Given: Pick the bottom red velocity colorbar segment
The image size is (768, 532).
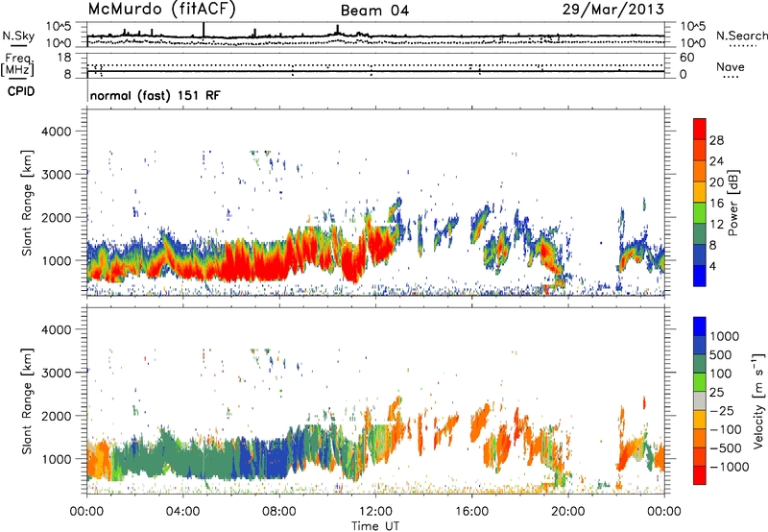Looking at the screenshot, I should click(700, 475).
